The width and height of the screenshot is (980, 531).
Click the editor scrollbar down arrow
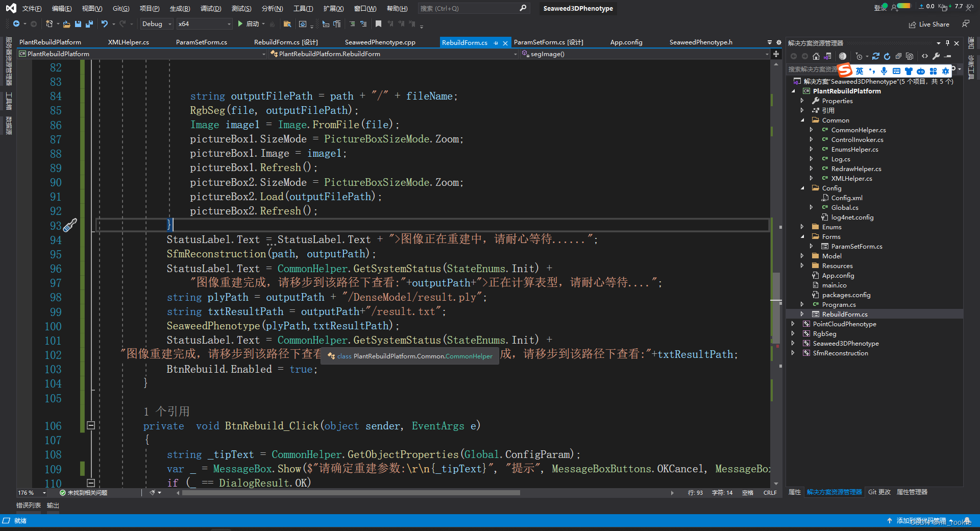776,483
